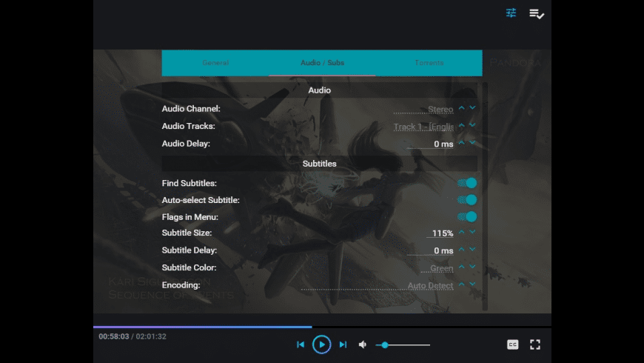
Task: Click the Track 1 audio track value
Action: 423,127
